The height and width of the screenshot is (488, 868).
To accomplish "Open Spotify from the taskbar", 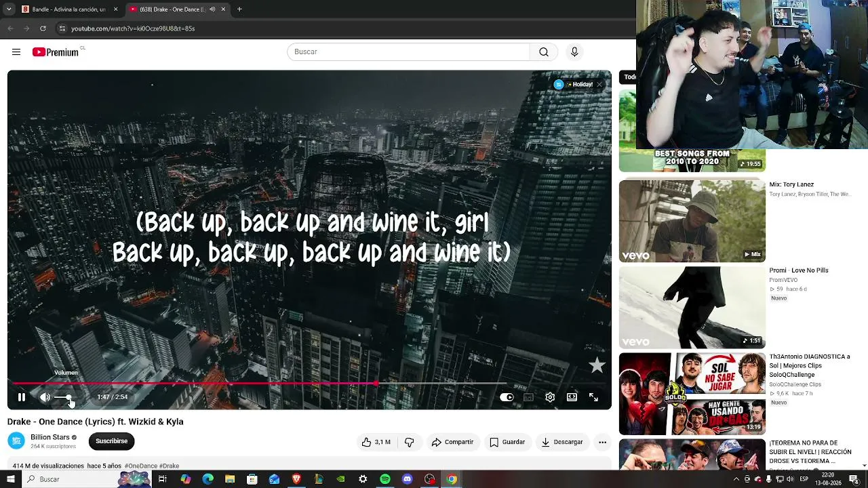I will tap(385, 479).
